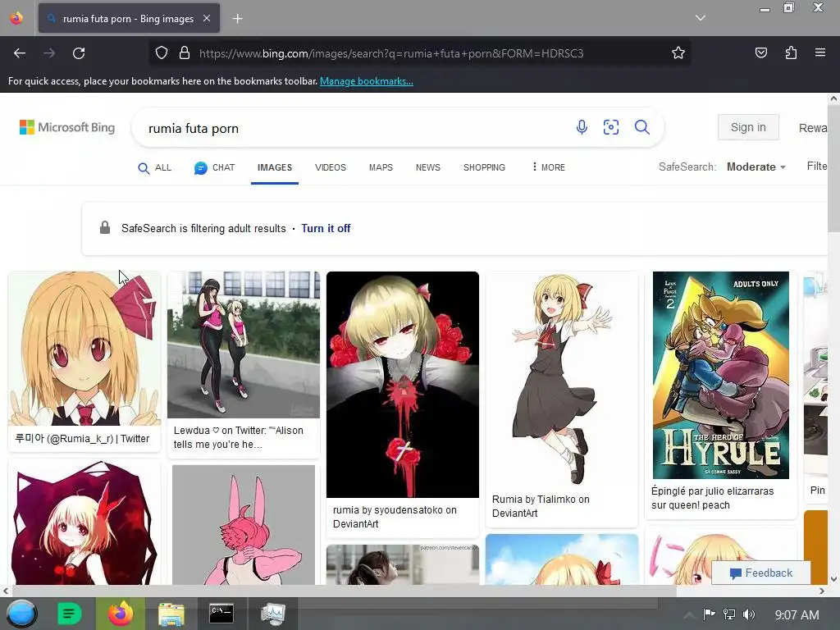Click the 9:07 AM clock
840x630 pixels.
[x=797, y=614]
